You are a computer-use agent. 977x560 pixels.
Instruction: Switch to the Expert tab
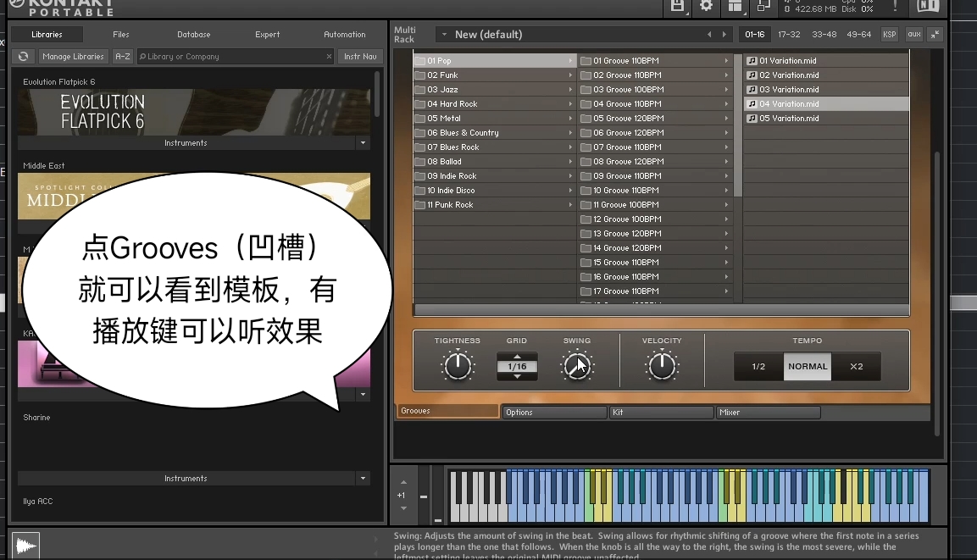267,34
